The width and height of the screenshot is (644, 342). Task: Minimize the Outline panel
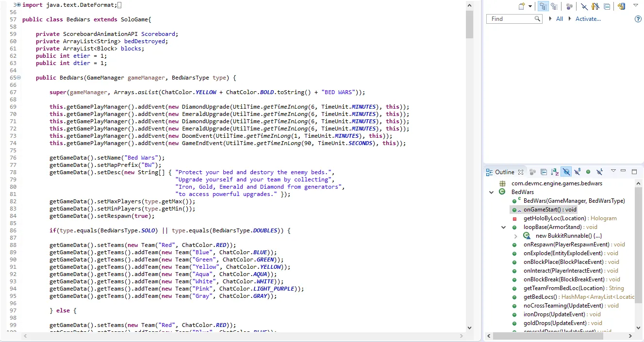click(x=624, y=171)
